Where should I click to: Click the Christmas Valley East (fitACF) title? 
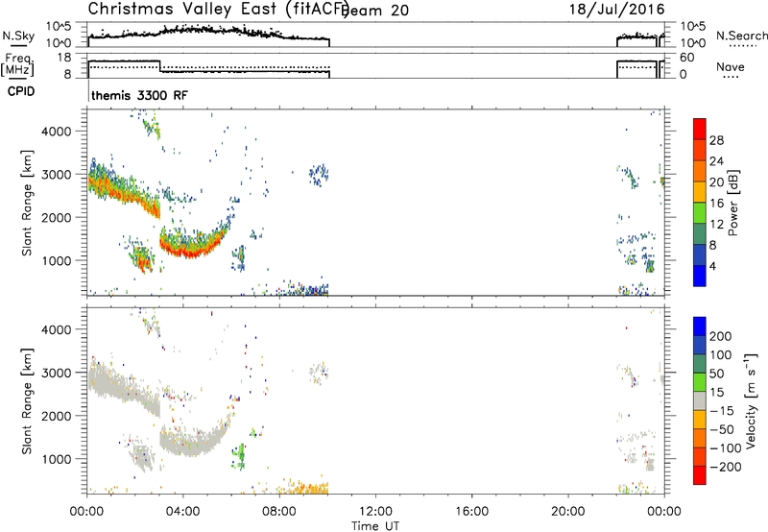(219, 9)
